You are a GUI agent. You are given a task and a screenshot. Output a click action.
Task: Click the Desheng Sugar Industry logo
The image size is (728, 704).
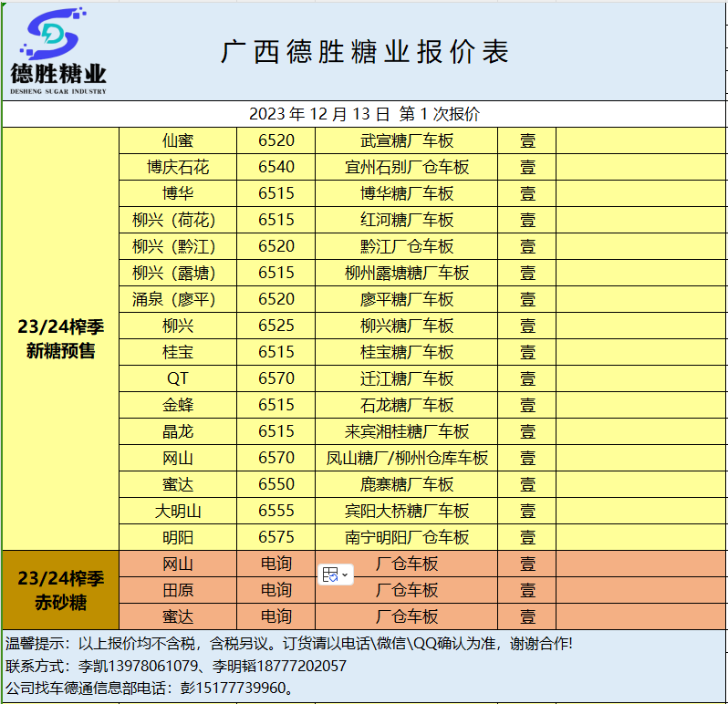(x=58, y=51)
